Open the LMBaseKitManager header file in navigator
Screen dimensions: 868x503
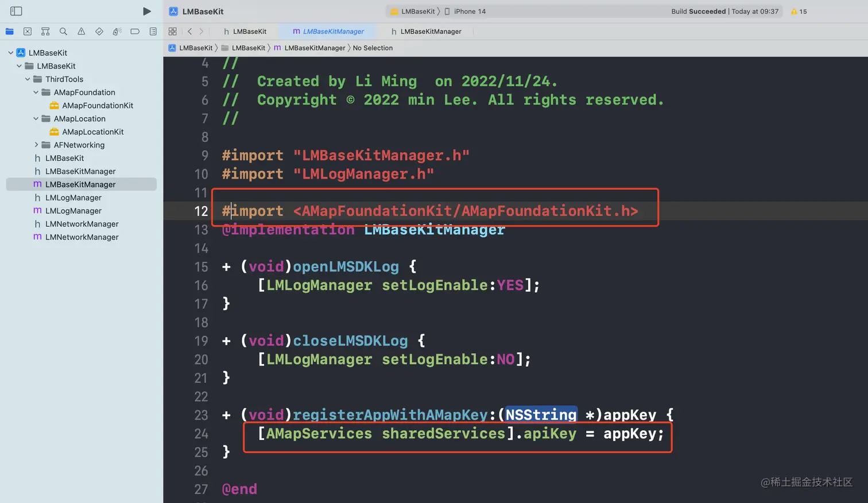point(81,172)
